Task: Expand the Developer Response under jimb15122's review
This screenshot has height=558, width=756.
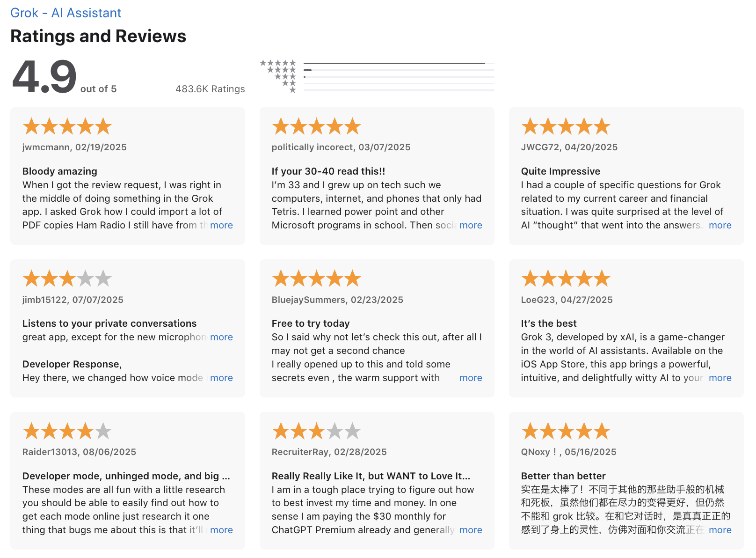Action: (222, 378)
